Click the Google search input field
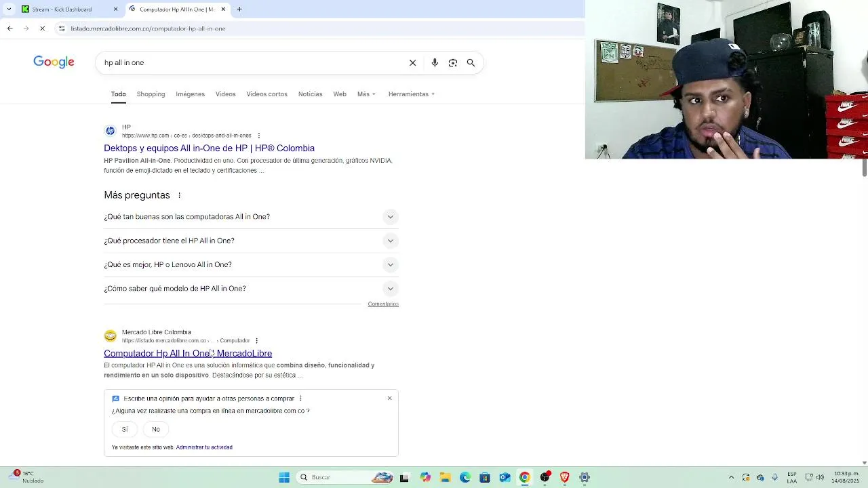The height and width of the screenshot is (488, 868). point(251,62)
